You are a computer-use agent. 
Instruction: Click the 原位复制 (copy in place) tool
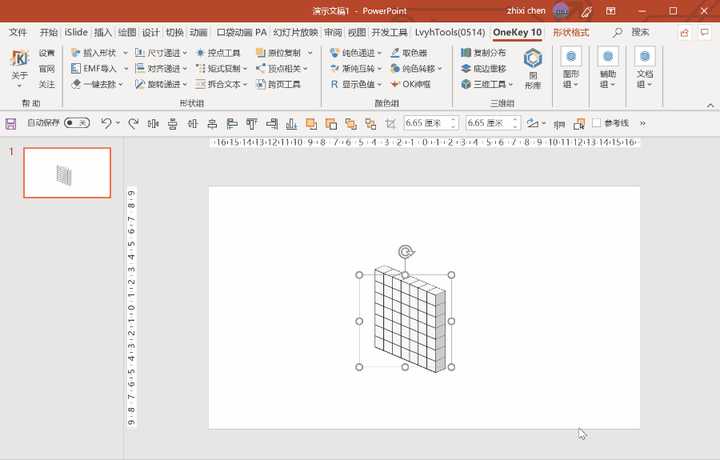pos(279,53)
